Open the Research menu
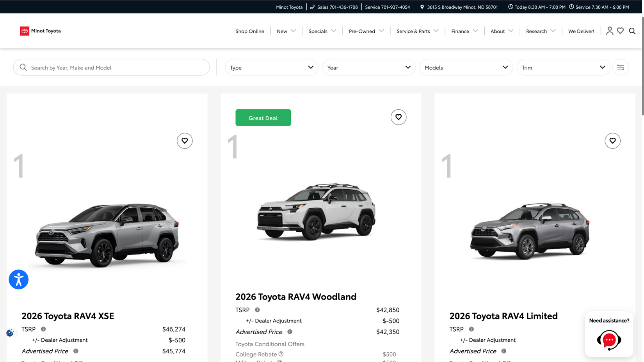This screenshot has height=362, width=644. coord(536,31)
